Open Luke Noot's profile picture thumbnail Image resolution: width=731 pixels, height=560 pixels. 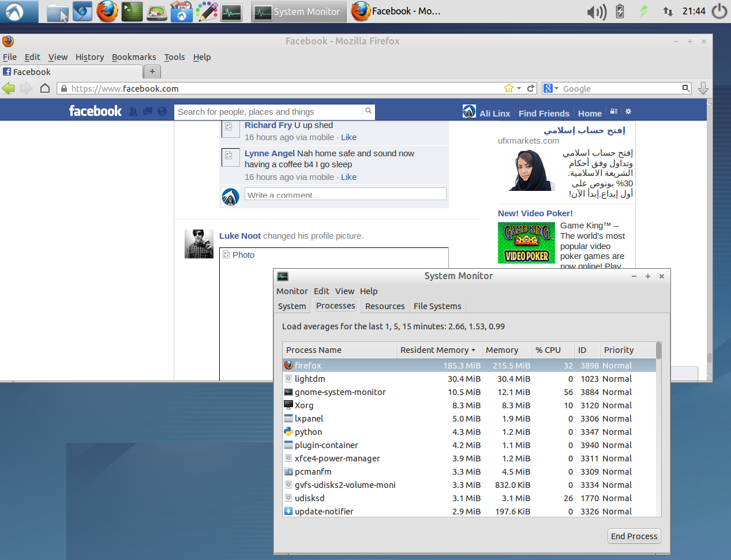(x=199, y=244)
